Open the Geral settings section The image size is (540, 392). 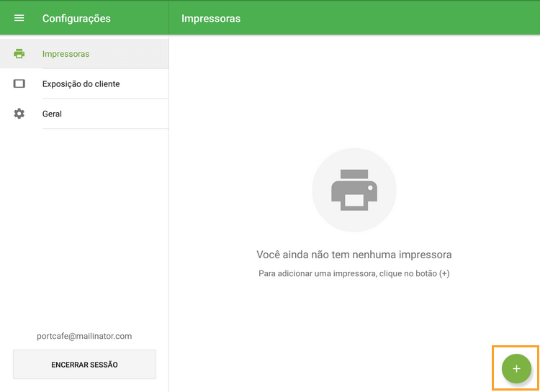click(x=84, y=114)
